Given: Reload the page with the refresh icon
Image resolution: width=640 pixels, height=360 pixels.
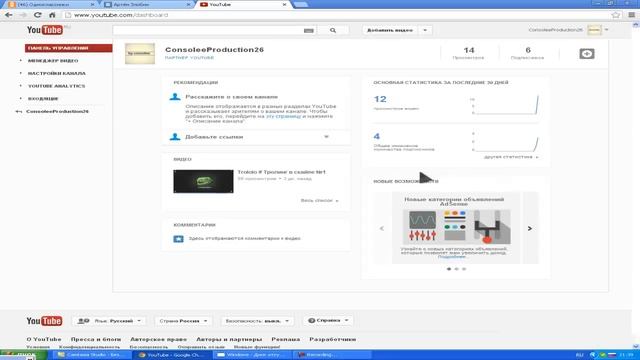Looking at the screenshot, I should pos(38,15).
